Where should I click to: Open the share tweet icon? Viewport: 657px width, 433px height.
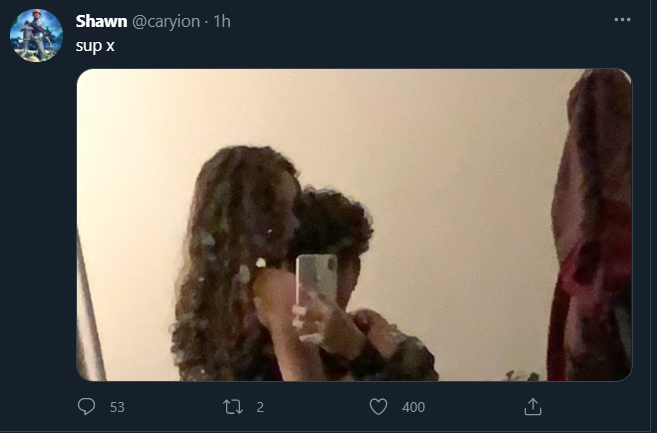(533, 407)
